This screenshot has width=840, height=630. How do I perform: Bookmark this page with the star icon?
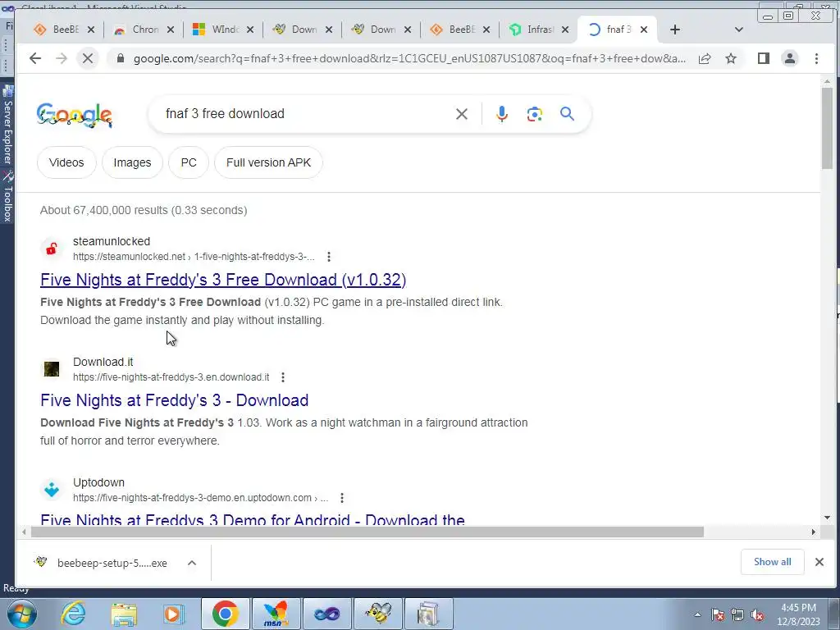(731, 58)
